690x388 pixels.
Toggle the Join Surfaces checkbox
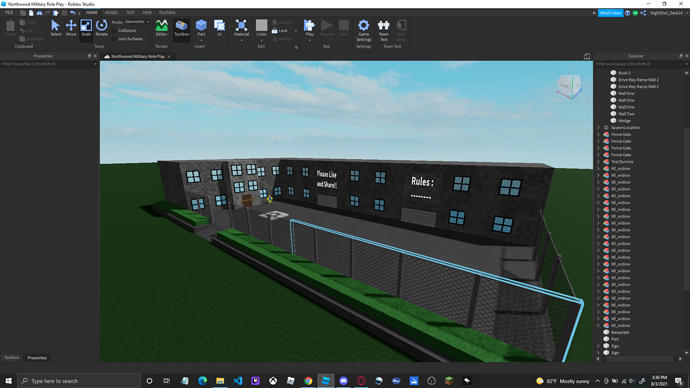114,39
